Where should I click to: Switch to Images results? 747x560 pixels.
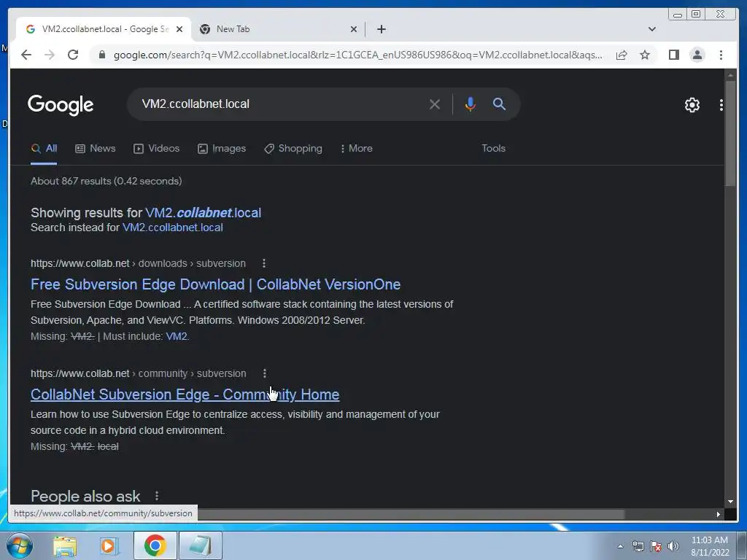[x=222, y=148]
